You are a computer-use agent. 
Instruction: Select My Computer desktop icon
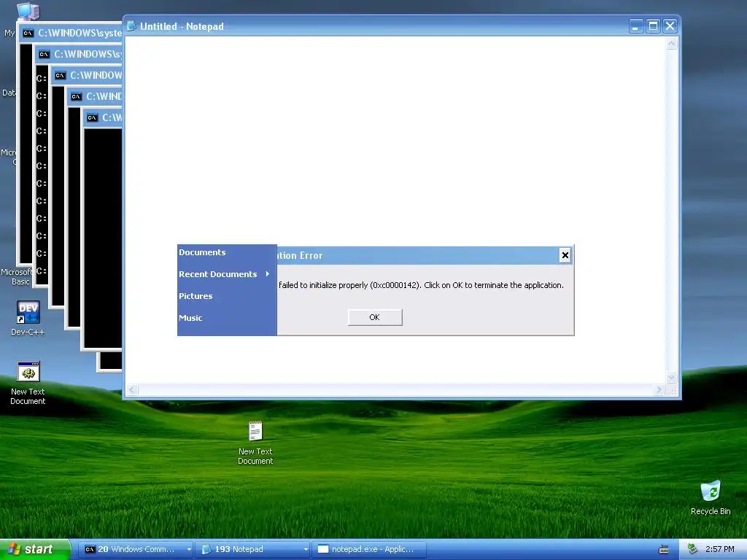pos(28,10)
